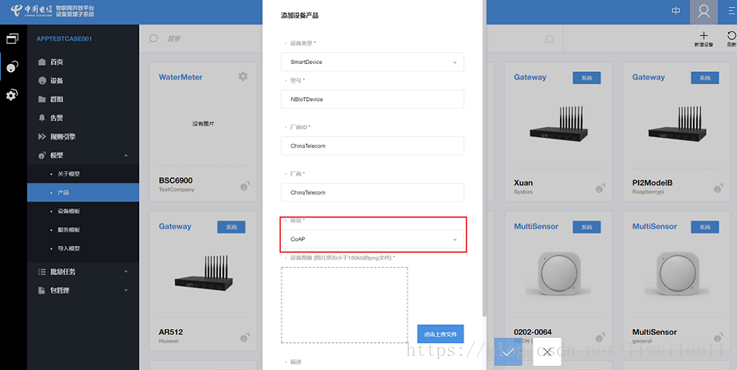The height and width of the screenshot is (370, 737).
Task: Expand the 包管理 menu section
Action: point(126,291)
